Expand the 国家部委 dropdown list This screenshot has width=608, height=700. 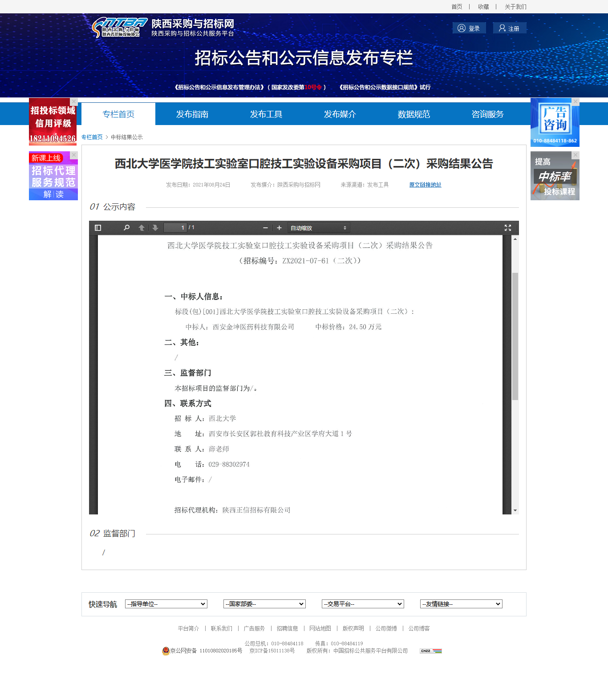[x=264, y=604]
